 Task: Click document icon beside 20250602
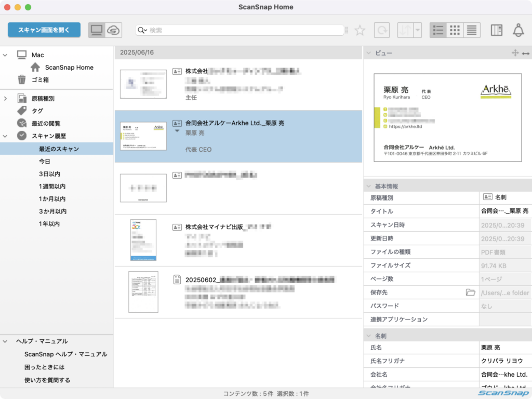pyautogui.click(x=177, y=280)
